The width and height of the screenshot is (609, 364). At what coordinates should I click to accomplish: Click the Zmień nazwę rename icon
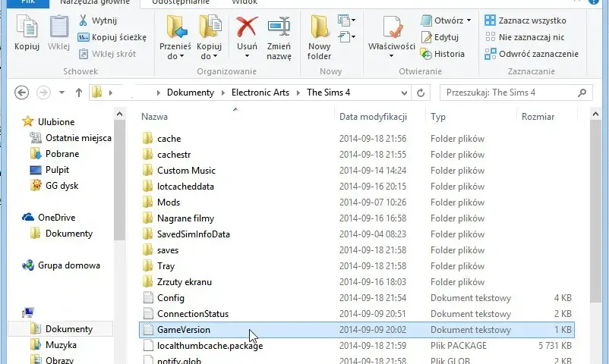pos(279,27)
